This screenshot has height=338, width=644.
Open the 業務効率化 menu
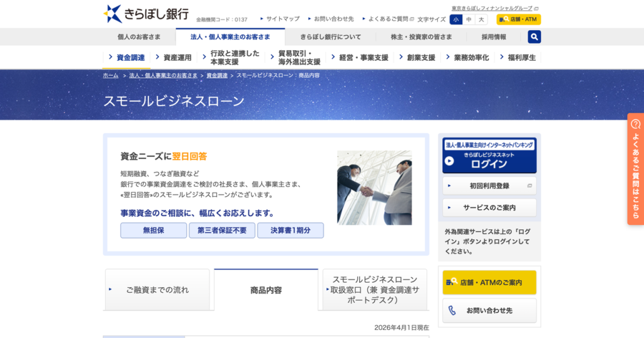coord(467,57)
